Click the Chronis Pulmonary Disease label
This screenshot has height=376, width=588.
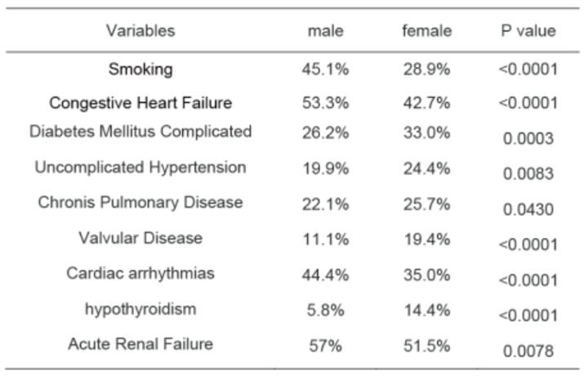(140, 203)
